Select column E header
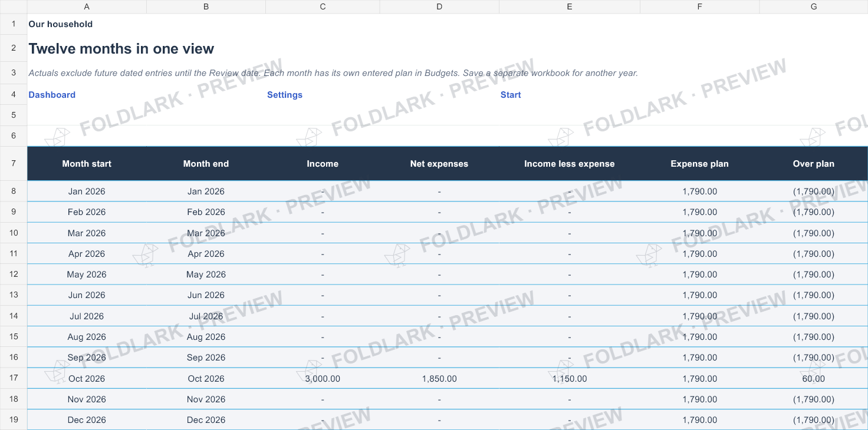This screenshot has width=868, height=430. click(x=570, y=6)
